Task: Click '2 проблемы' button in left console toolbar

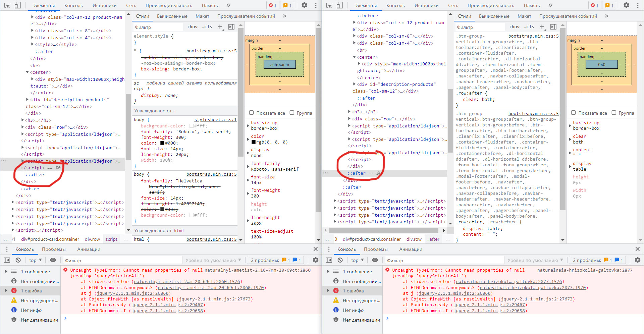Action: pos(275,260)
